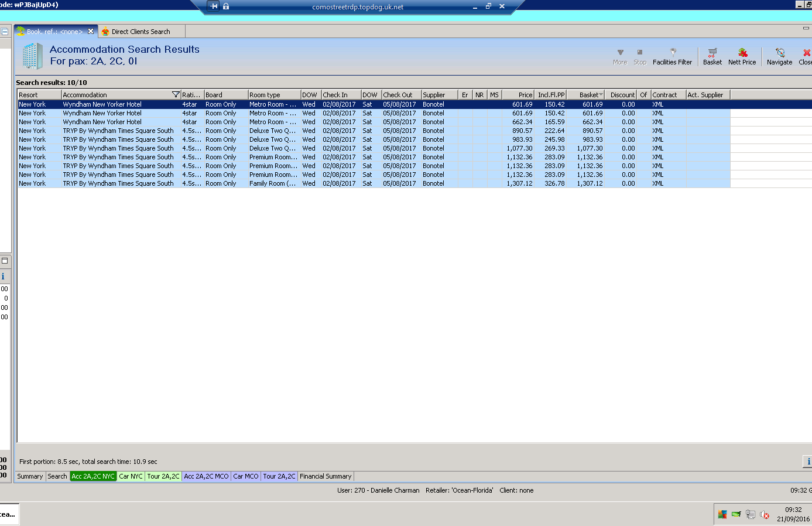Switch to the Direct Clients Search tab

(x=141, y=32)
